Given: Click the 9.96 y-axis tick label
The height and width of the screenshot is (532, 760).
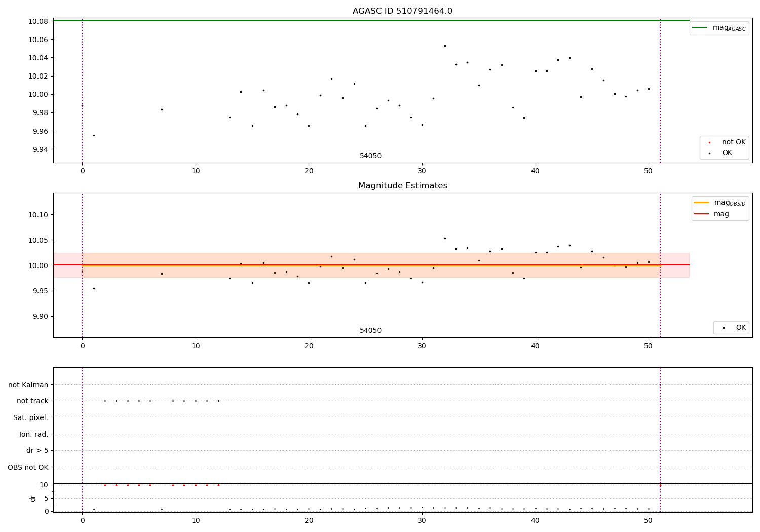Looking at the screenshot, I should tap(40, 131).
